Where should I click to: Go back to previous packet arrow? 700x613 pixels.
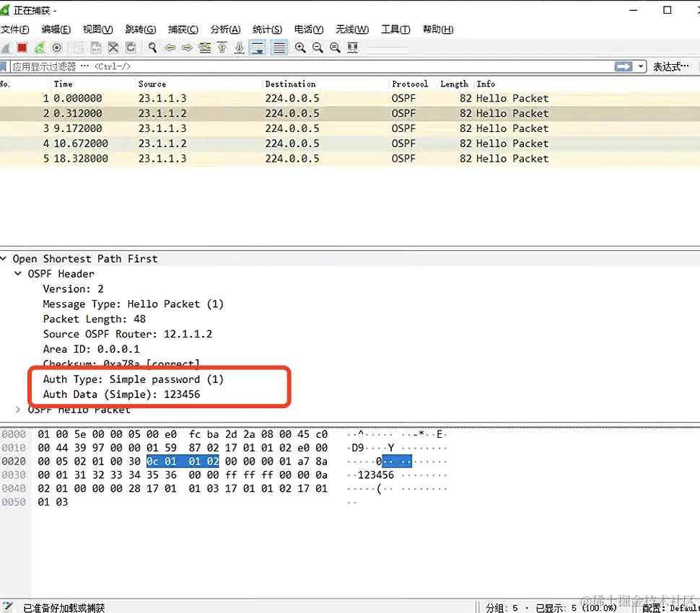pos(170,48)
